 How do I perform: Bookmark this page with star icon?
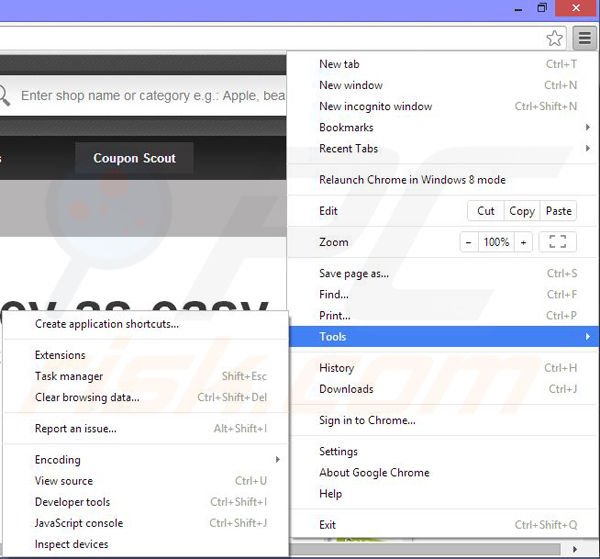point(554,38)
